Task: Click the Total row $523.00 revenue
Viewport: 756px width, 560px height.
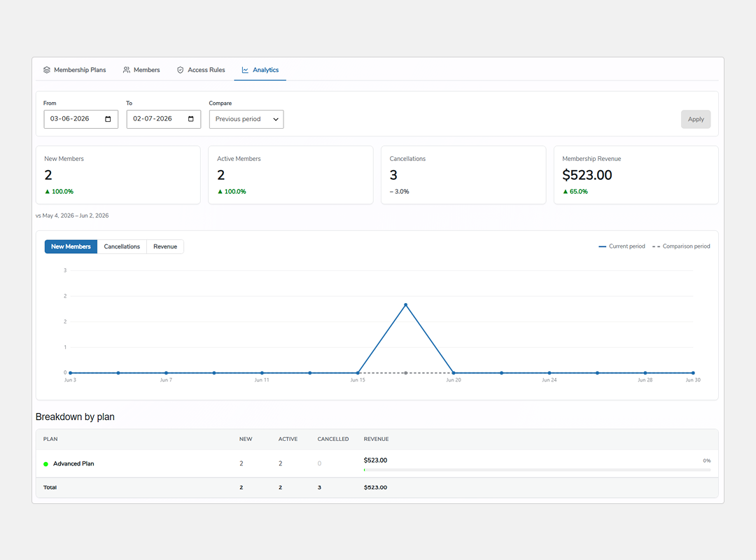Action: coord(376,488)
